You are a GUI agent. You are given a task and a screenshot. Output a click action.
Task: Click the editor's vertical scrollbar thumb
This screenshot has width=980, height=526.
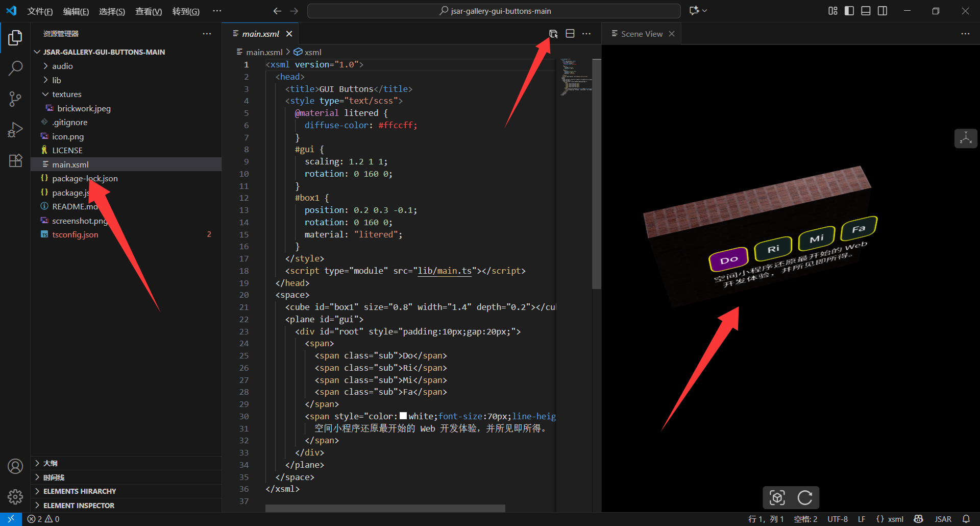coord(597,174)
